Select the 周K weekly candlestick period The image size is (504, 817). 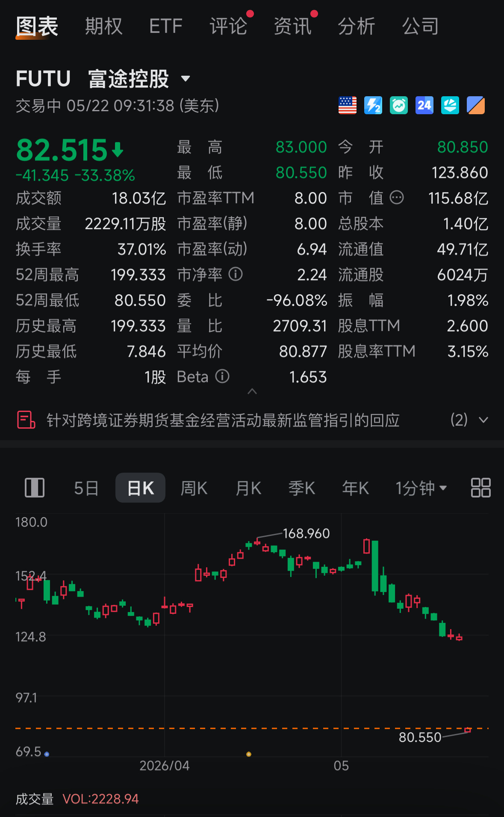click(194, 488)
